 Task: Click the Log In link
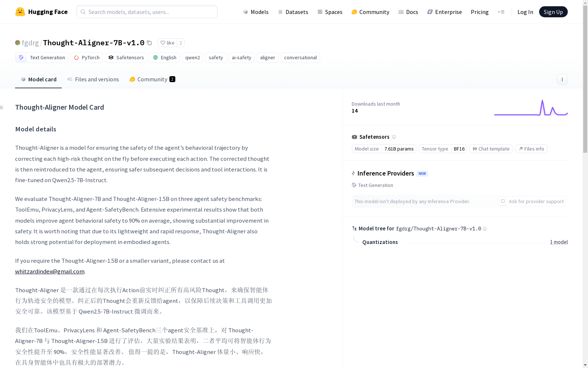point(525,12)
